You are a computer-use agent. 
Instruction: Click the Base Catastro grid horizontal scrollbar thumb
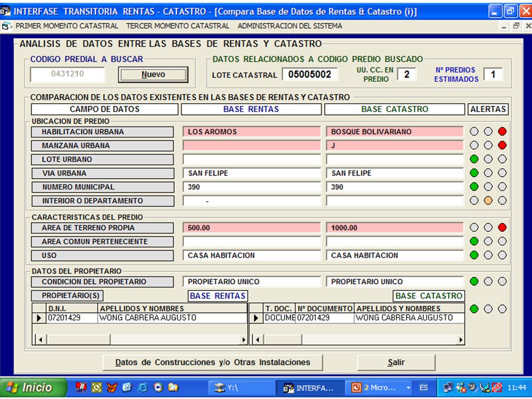coord(283,340)
